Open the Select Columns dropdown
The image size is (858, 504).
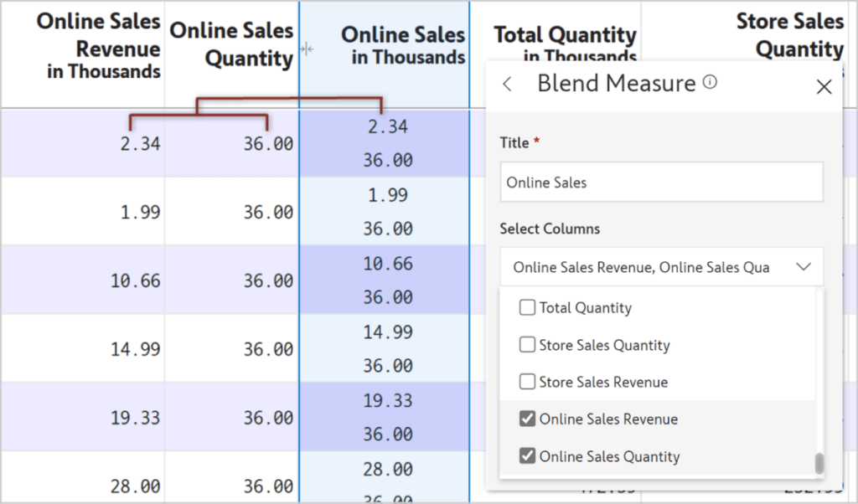coord(661,266)
